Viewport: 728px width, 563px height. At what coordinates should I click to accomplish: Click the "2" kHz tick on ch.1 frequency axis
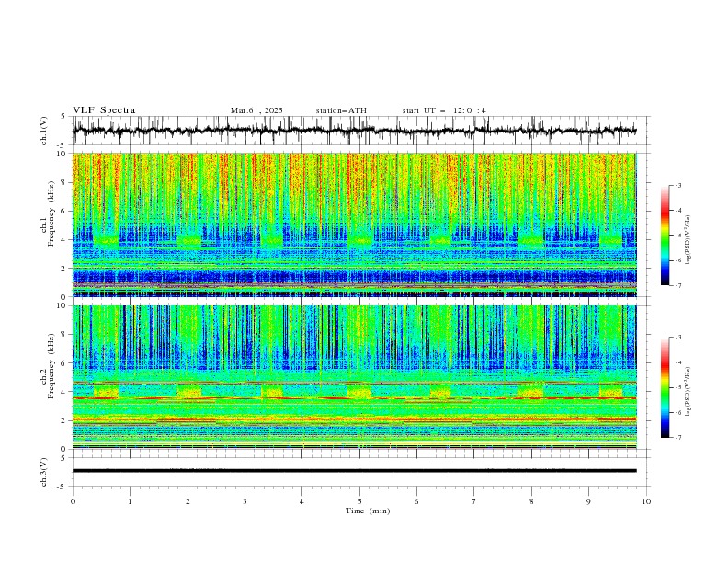pos(65,269)
